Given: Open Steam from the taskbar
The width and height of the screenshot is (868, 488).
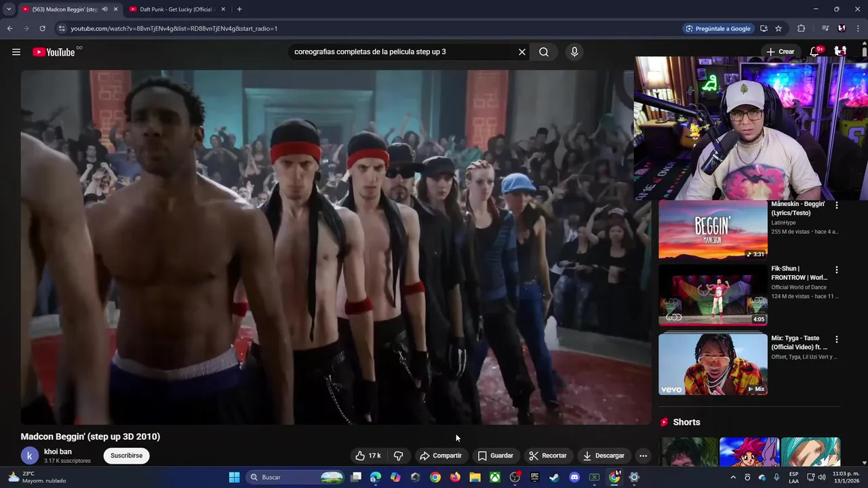Looking at the screenshot, I should (x=555, y=477).
